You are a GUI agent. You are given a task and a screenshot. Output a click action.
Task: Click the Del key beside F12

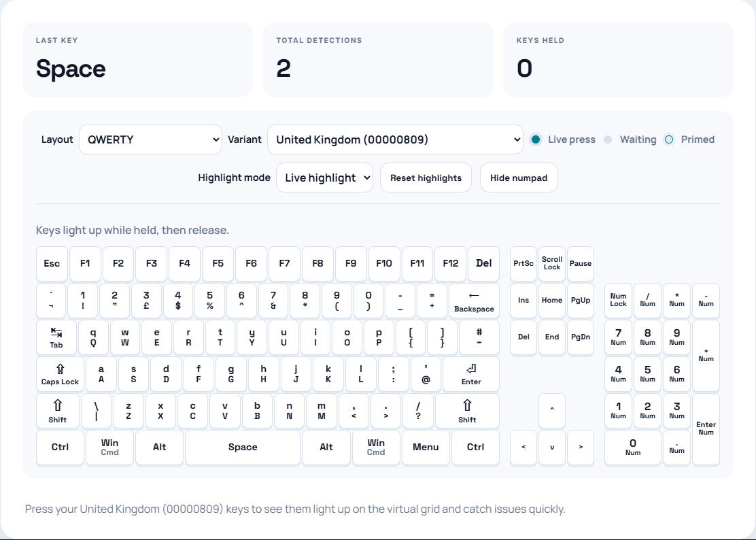tap(483, 264)
